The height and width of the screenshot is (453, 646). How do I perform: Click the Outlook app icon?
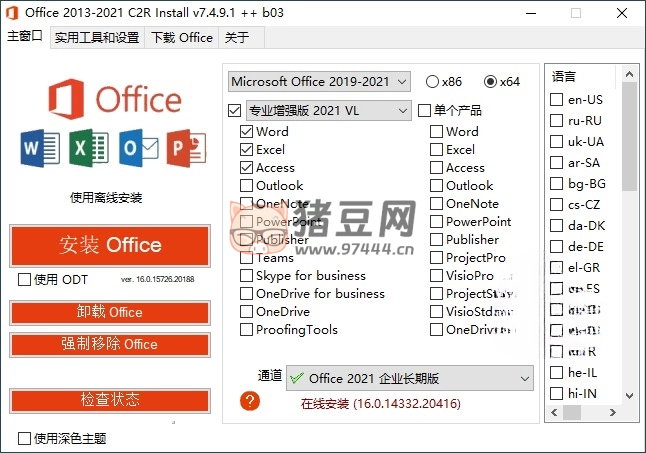tap(139, 148)
